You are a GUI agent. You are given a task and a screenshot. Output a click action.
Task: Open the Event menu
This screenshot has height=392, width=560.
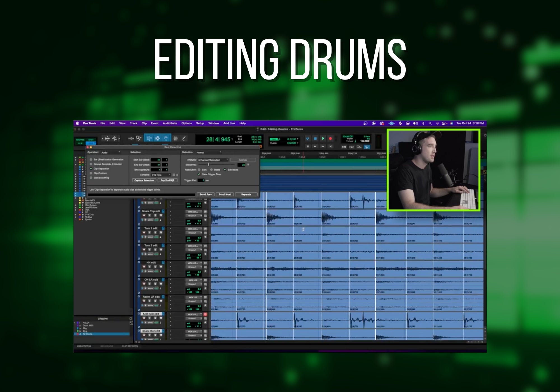(155, 123)
